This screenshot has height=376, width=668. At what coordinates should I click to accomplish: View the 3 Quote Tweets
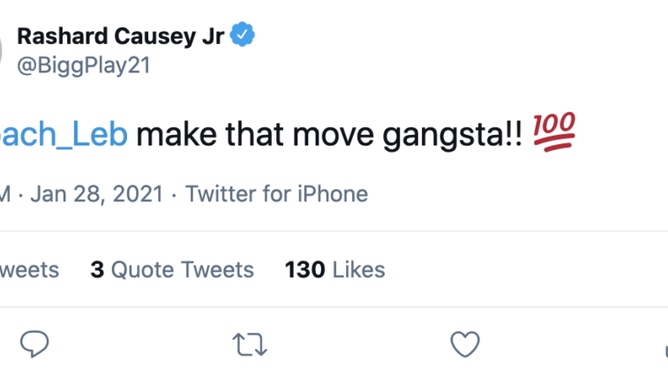pos(172,270)
